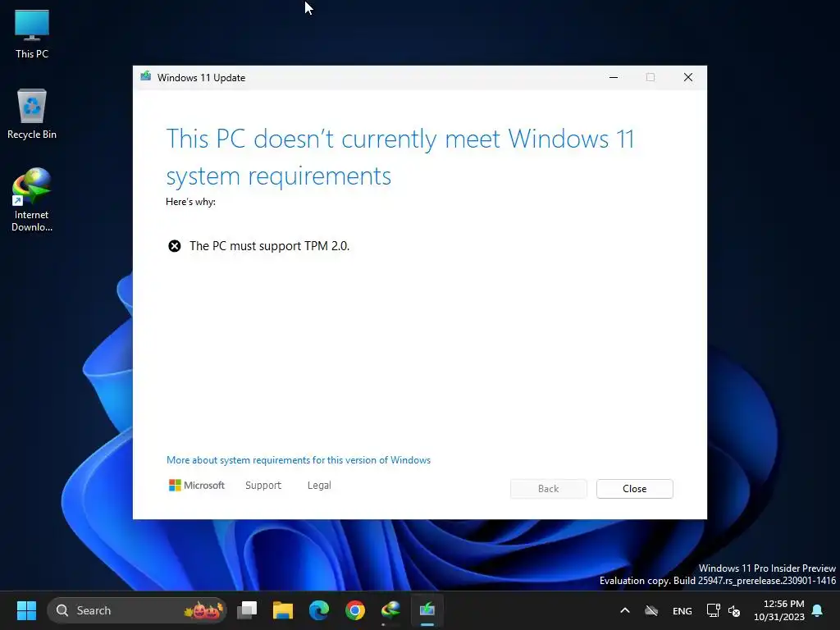Open Task View from the taskbar
Image resolution: width=840 pixels, height=630 pixels.
(x=247, y=610)
